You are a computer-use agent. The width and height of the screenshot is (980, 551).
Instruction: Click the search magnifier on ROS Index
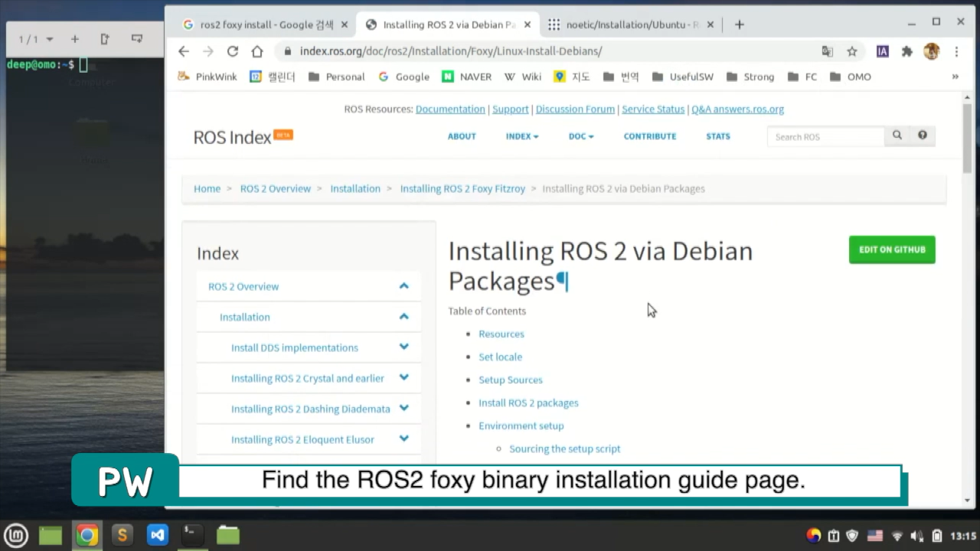[897, 135]
